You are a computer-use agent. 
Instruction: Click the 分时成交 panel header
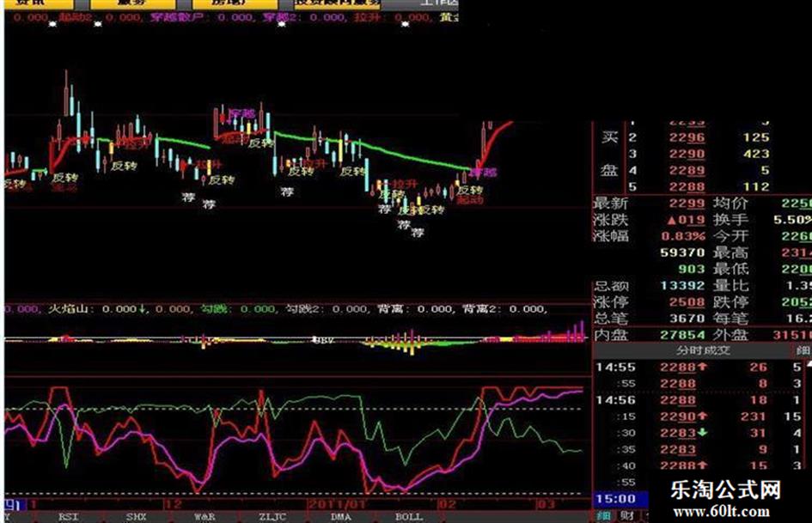(x=703, y=350)
